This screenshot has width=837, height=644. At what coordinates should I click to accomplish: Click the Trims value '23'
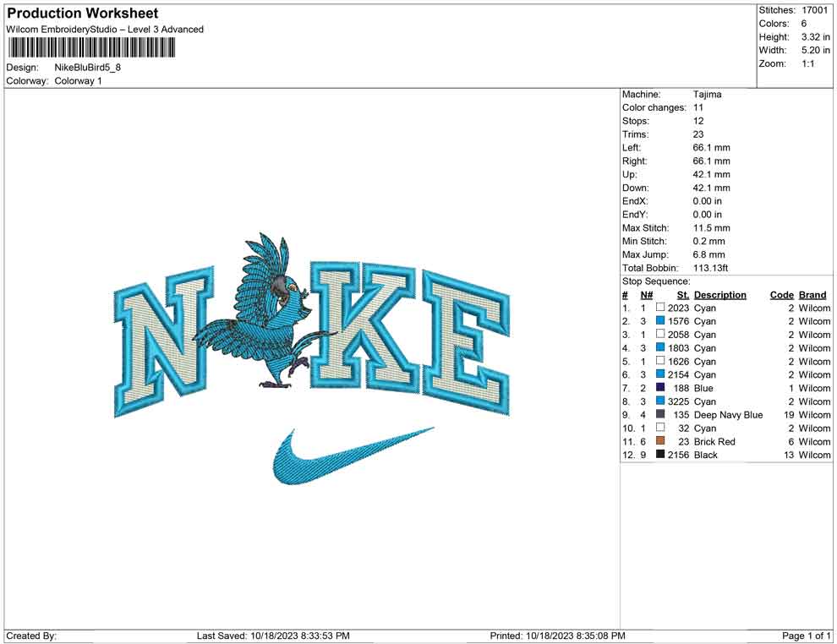(698, 134)
